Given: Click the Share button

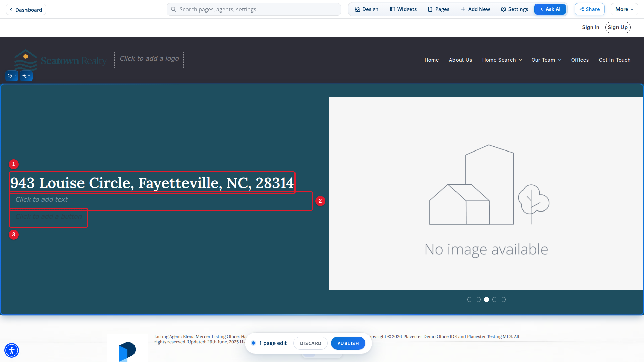Looking at the screenshot, I should coord(589,9).
